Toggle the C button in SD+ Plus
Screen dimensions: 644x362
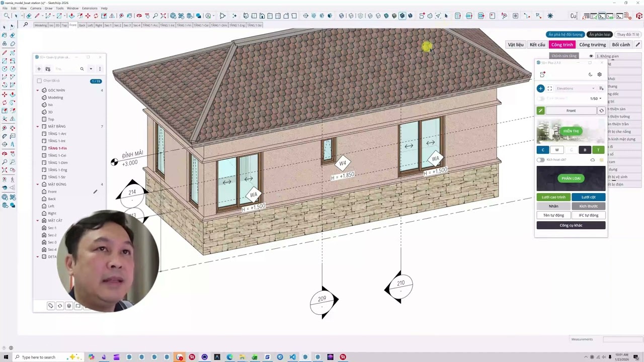pyautogui.click(x=543, y=150)
